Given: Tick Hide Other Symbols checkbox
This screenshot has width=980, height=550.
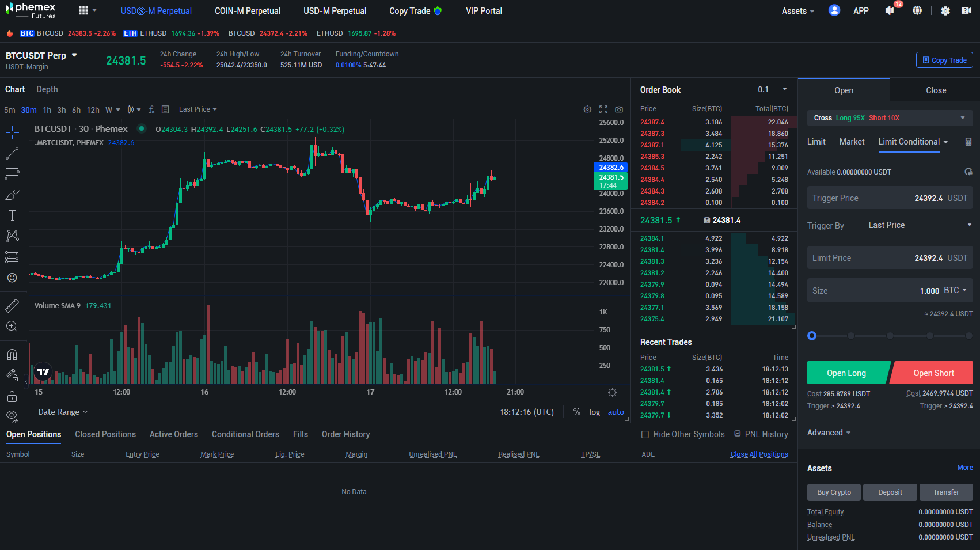Looking at the screenshot, I should coord(645,434).
